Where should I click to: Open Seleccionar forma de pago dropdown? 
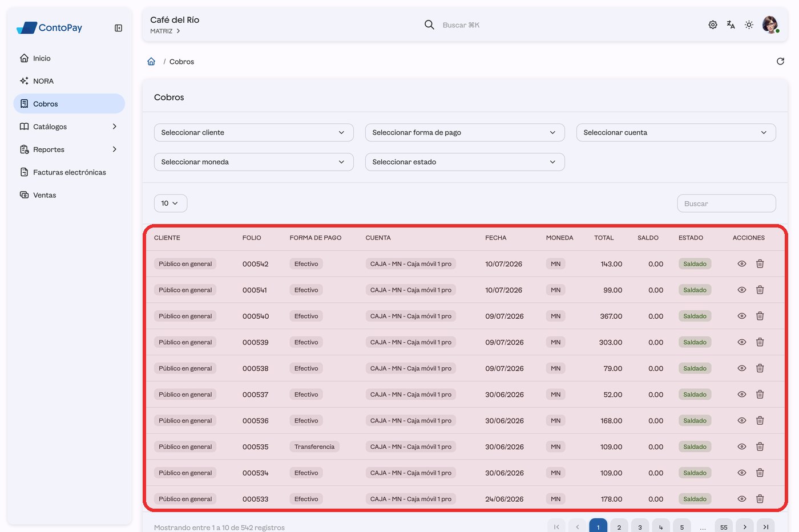point(465,132)
